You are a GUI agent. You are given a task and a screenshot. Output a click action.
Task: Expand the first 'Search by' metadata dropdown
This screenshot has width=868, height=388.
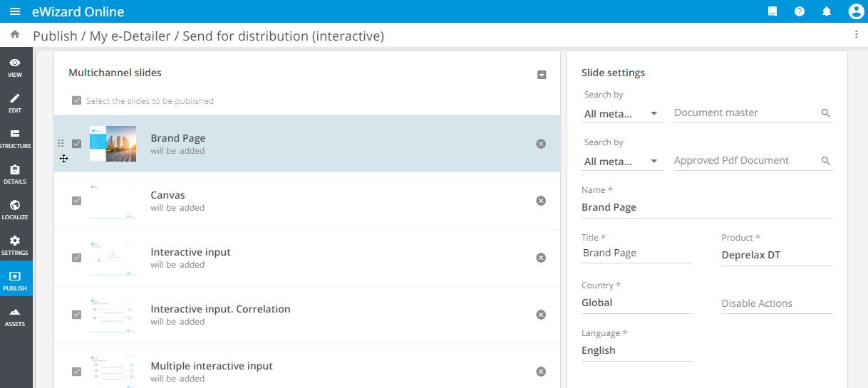tap(622, 114)
